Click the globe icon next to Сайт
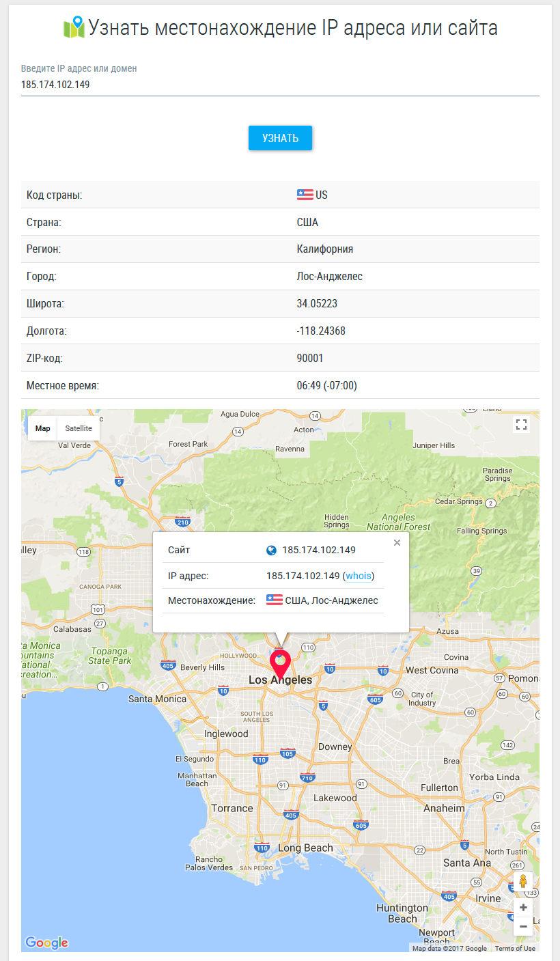 271,551
